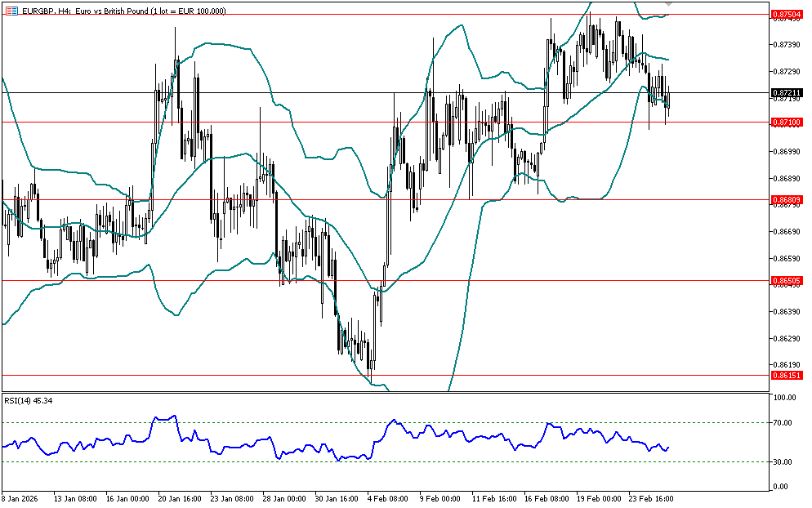This screenshot has width=812, height=508.
Task: Click the 8 Jan 2026 date label
Action: (20, 497)
